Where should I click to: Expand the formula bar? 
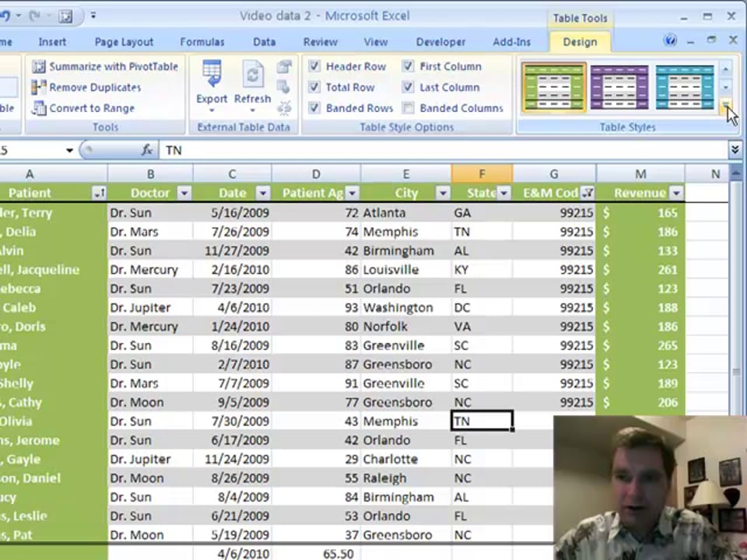735,150
